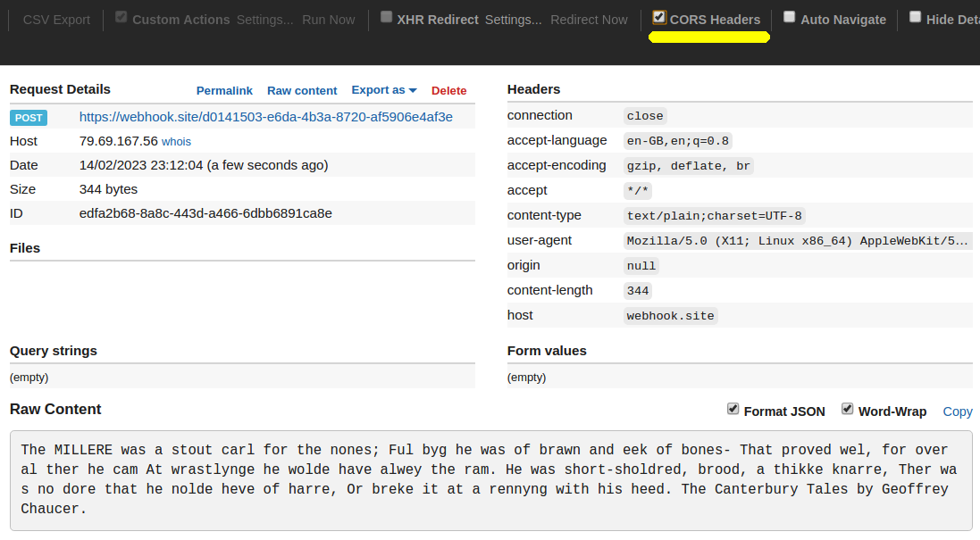
Task: Enable the XHR Redirect checkbox
Action: (386, 17)
